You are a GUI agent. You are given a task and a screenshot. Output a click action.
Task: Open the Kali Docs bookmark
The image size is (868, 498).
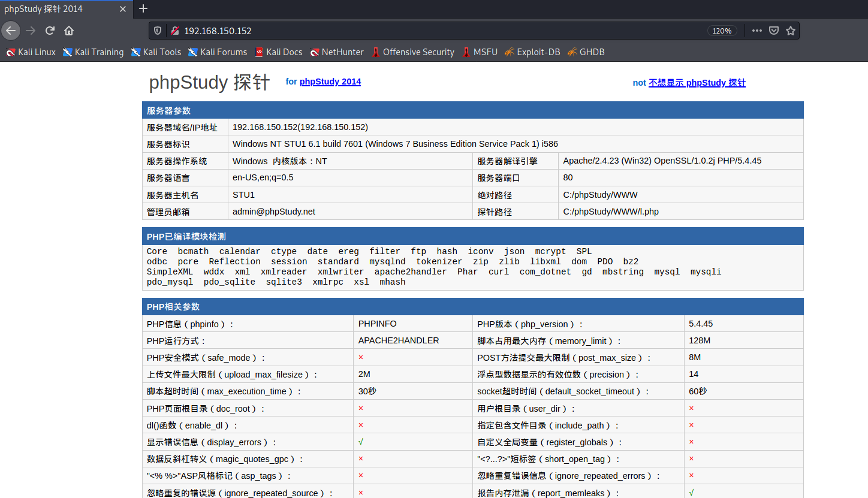click(x=278, y=52)
